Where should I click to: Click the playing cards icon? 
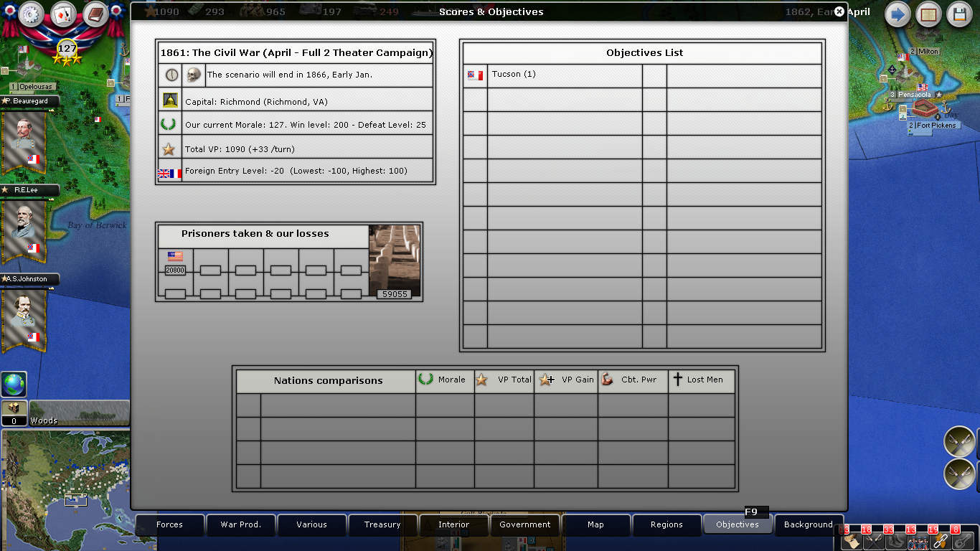63,14
